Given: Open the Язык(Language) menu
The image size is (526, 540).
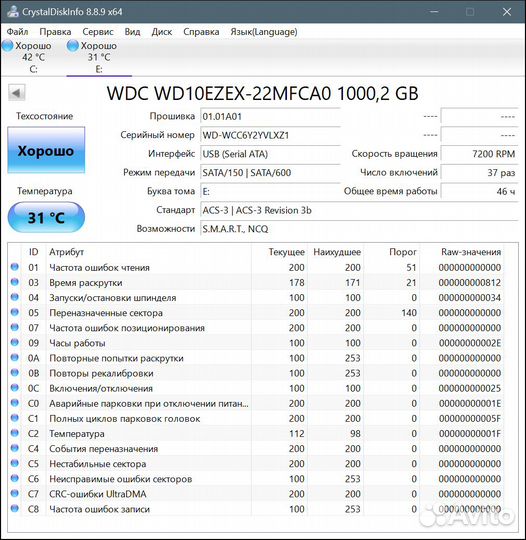Looking at the screenshot, I should tap(264, 32).
